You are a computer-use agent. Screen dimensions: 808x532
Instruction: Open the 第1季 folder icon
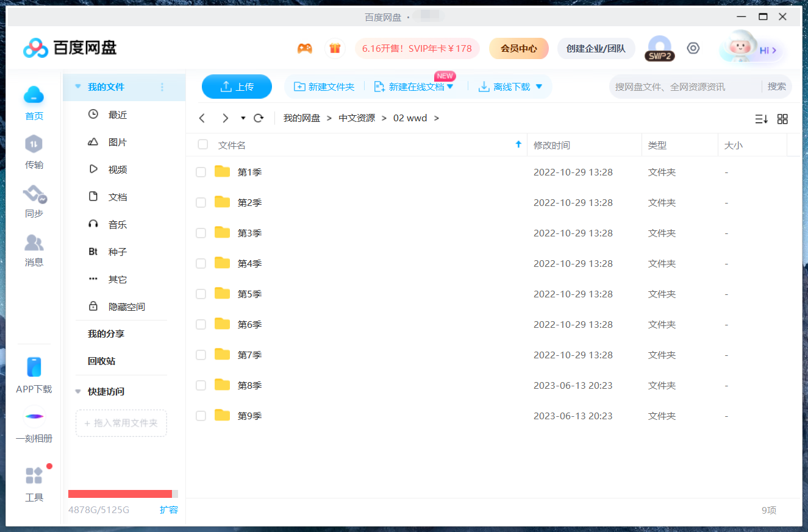pyautogui.click(x=223, y=171)
